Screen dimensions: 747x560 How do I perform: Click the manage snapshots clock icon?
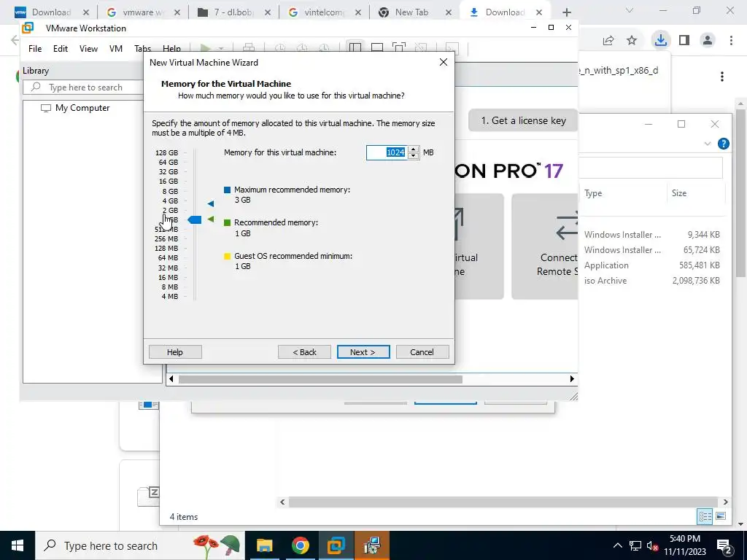coord(324,48)
